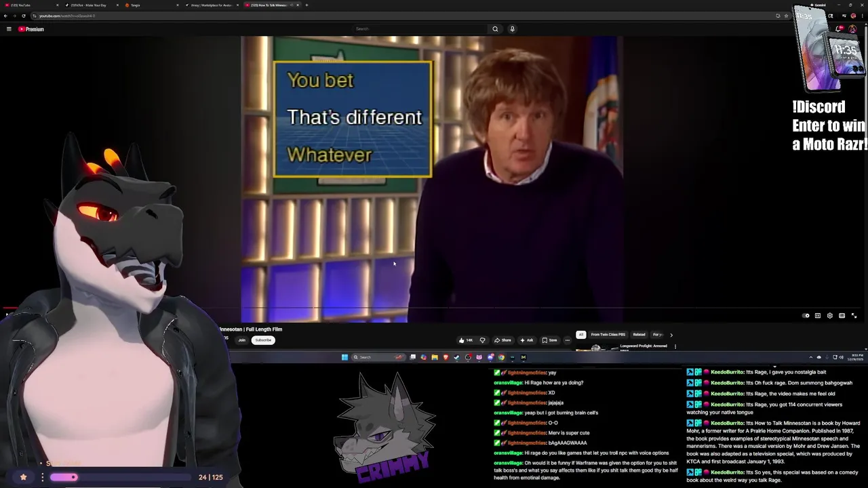The image size is (868, 488).
Task: Open the Windows Start menu
Action: pyautogui.click(x=344, y=357)
